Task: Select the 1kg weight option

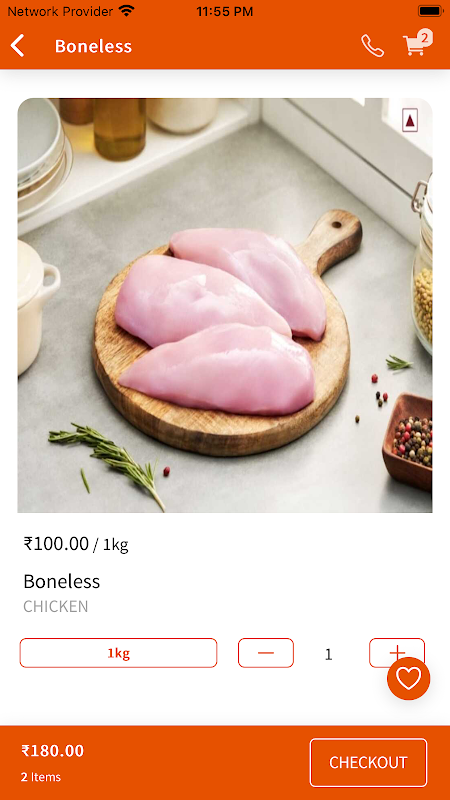Action: coord(118,653)
